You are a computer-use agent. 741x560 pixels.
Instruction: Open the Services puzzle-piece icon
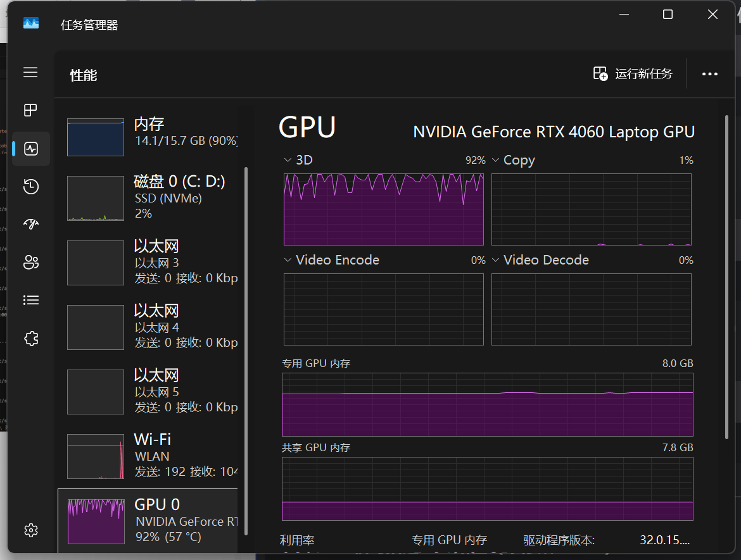point(31,338)
